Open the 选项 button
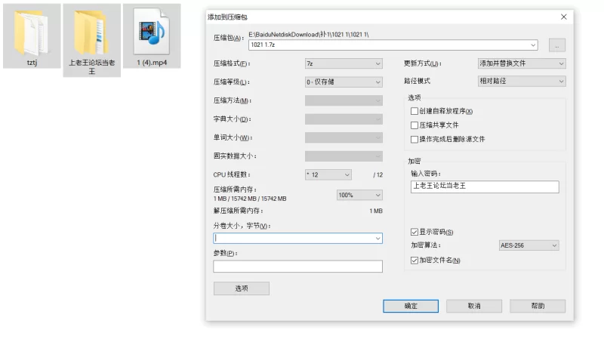This screenshot has height=364, width=604. pyautogui.click(x=241, y=288)
